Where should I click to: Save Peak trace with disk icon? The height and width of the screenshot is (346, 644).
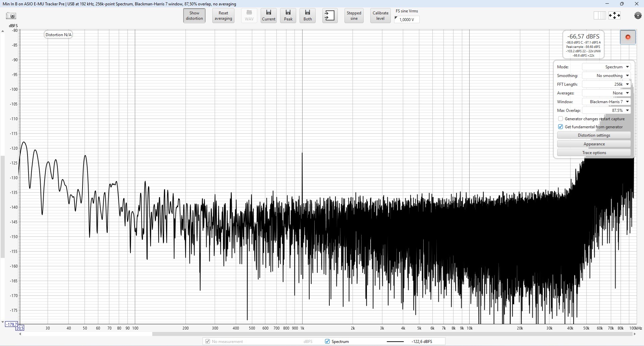pos(288,16)
